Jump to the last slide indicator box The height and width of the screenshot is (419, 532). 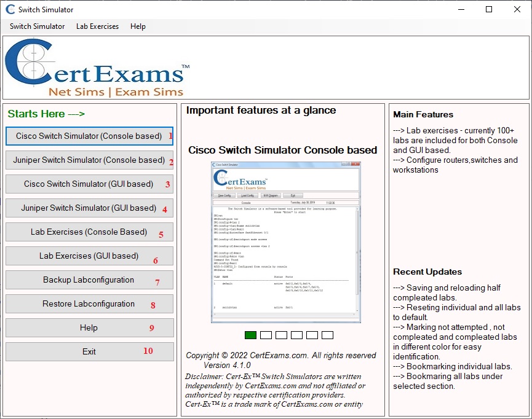pyautogui.click(x=327, y=335)
